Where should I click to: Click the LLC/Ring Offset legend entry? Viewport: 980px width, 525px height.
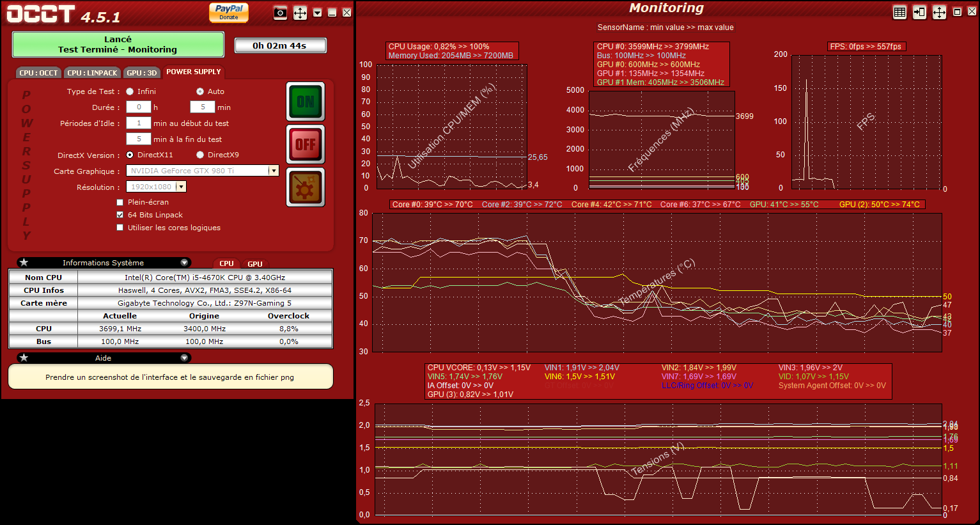coord(707,386)
